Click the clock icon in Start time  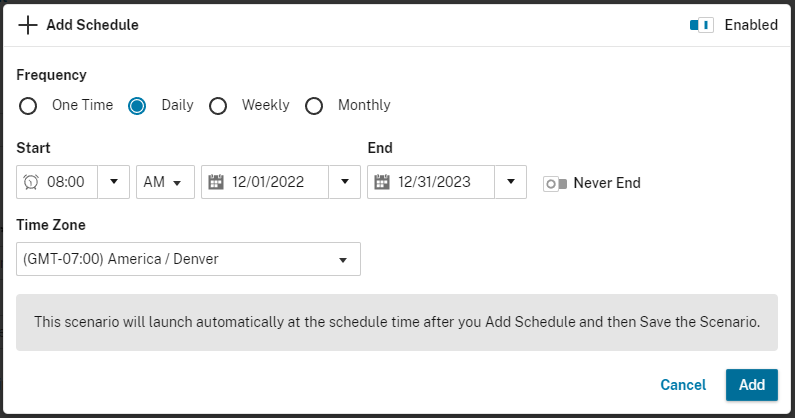(31, 182)
